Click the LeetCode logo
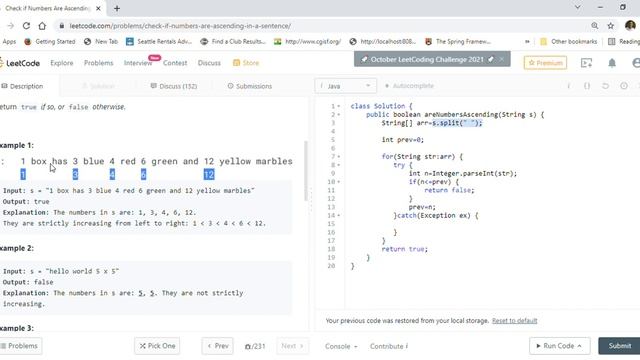Screen dimensions: 640x360 pyautogui.click(x=20, y=63)
